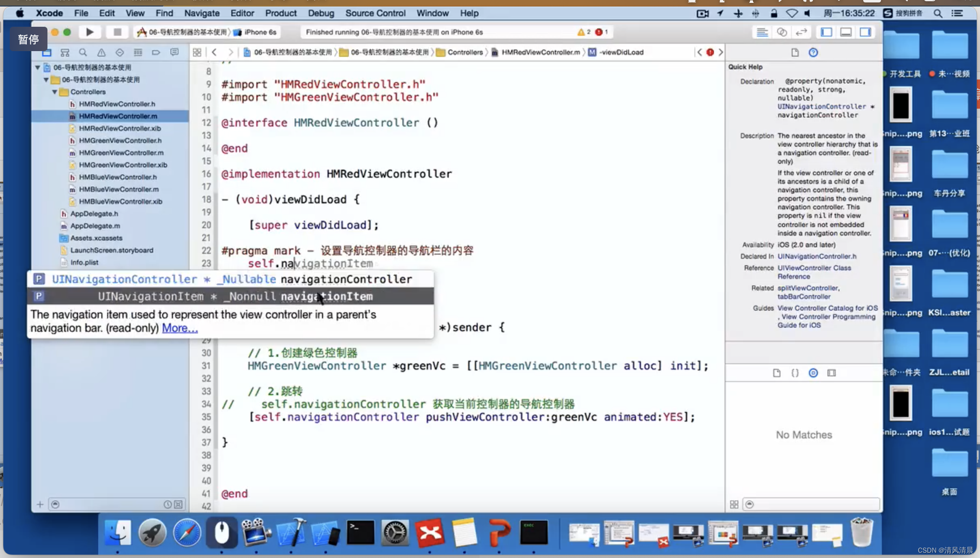
Task: Open the Source Control menu
Action: pos(375,13)
